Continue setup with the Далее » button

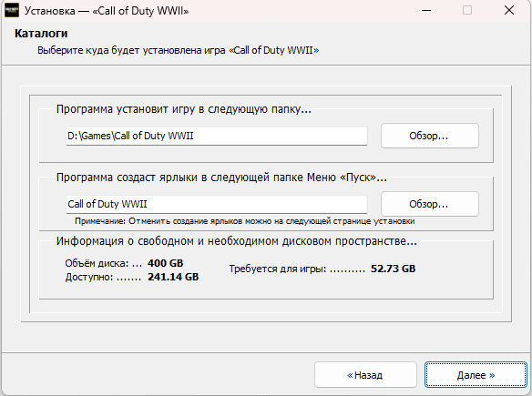pyautogui.click(x=476, y=375)
